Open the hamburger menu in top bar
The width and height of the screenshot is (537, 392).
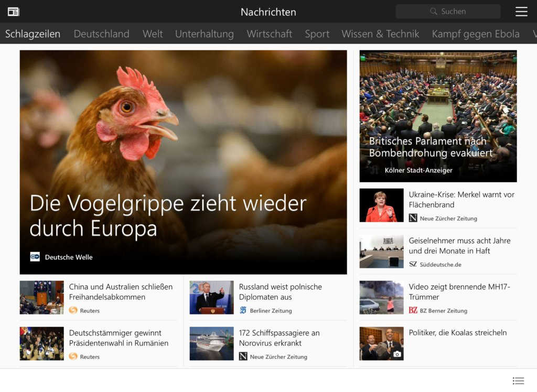point(521,12)
